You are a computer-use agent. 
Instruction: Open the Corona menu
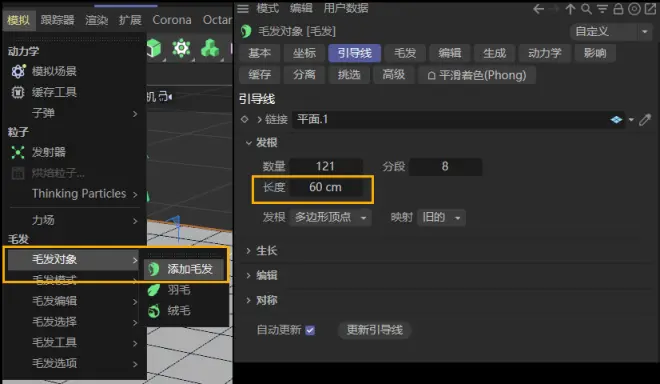tap(172, 20)
